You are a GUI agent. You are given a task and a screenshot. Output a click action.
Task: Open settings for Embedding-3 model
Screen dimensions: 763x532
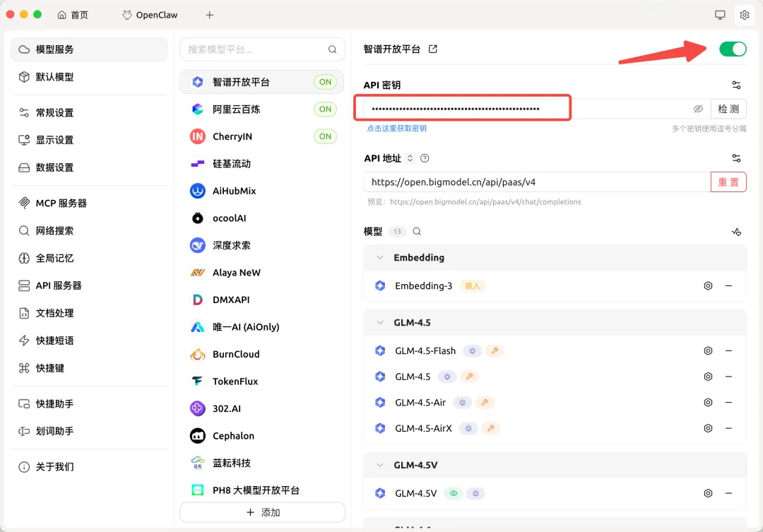tap(708, 286)
